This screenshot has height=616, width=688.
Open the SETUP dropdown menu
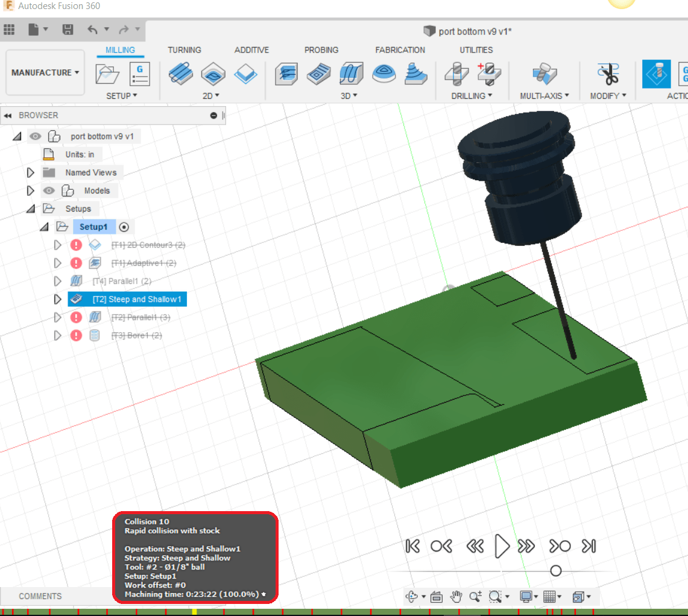coord(120,95)
